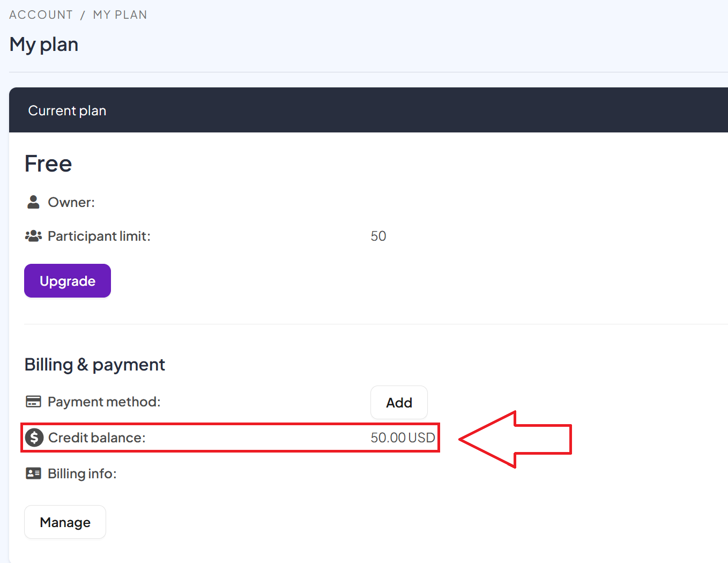This screenshot has width=728, height=563.
Task: Click the Credit balance dollar coin icon
Action: click(34, 438)
